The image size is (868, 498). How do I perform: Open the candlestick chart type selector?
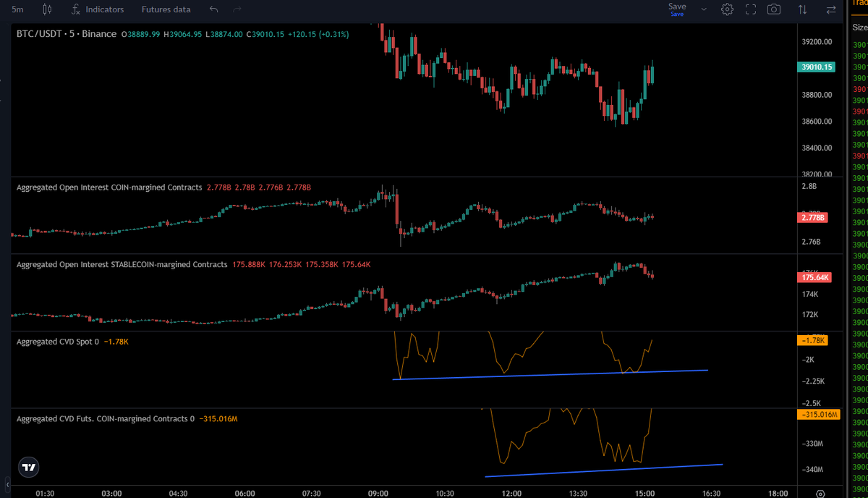tap(48, 9)
